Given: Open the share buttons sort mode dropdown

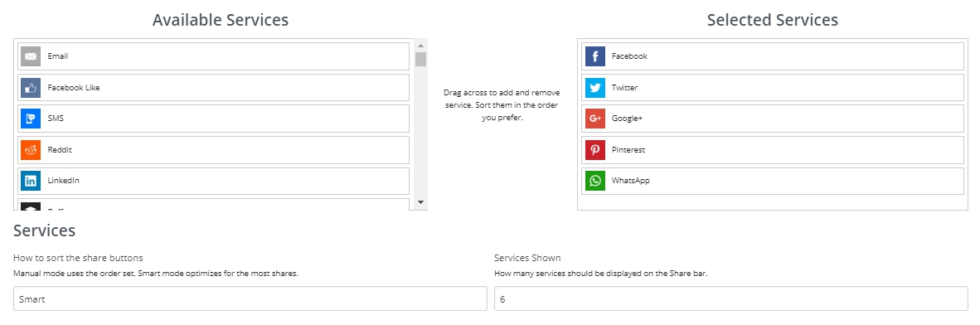Looking at the screenshot, I should (x=250, y=298).
